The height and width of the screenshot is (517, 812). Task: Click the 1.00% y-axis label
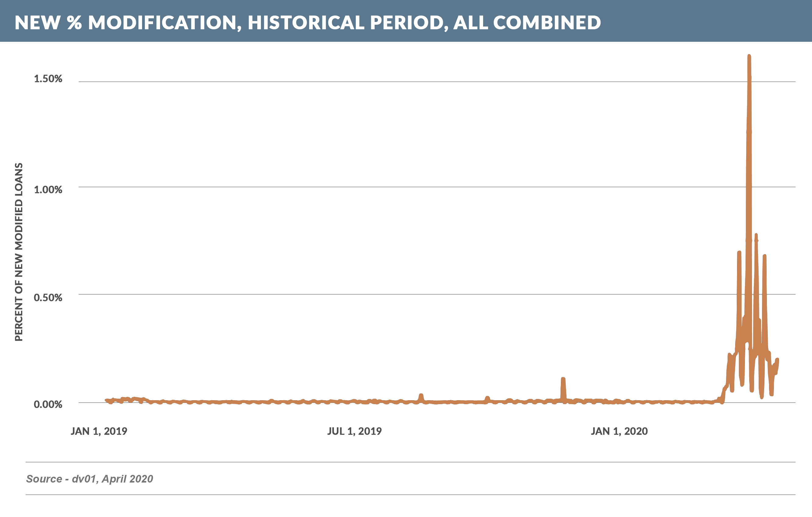point(48,190)
